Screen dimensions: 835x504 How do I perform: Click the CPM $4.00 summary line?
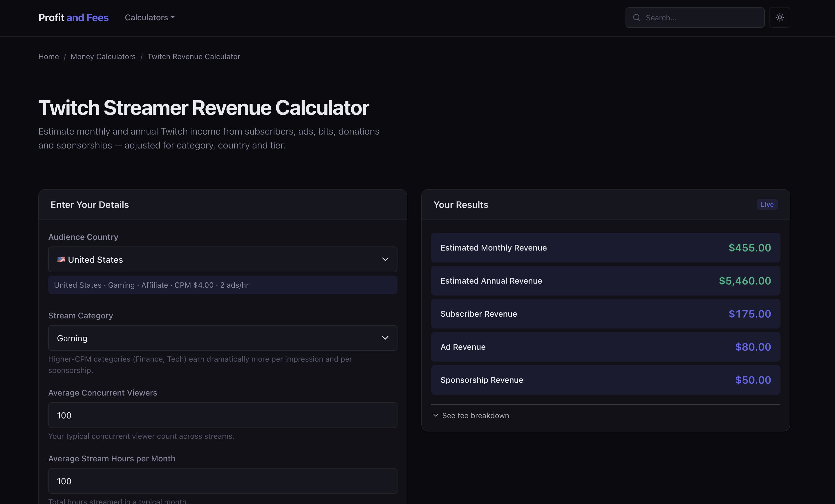pyautogui.click(x=223, y=285)
